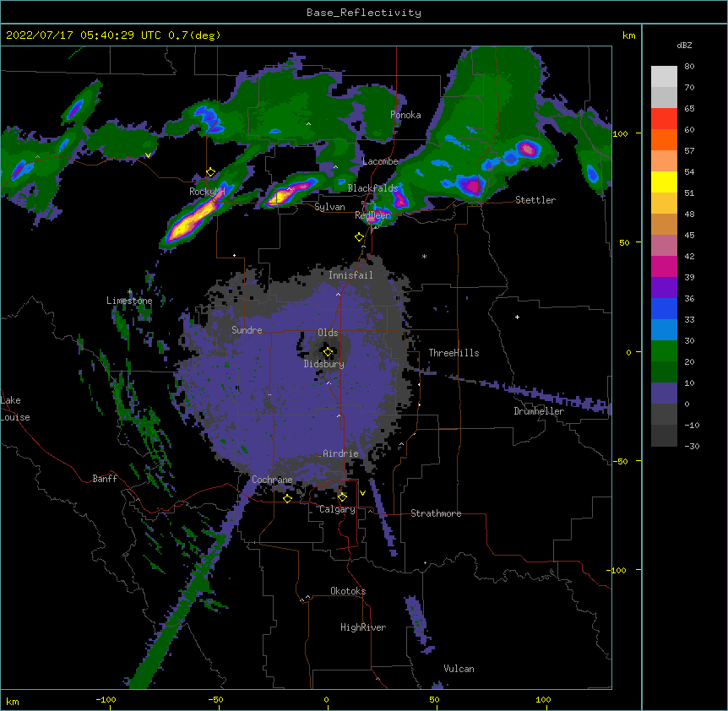Screen dimensions: 728x711
Task: Select the Blackfalds label on the map
Action: click(372, 188)
